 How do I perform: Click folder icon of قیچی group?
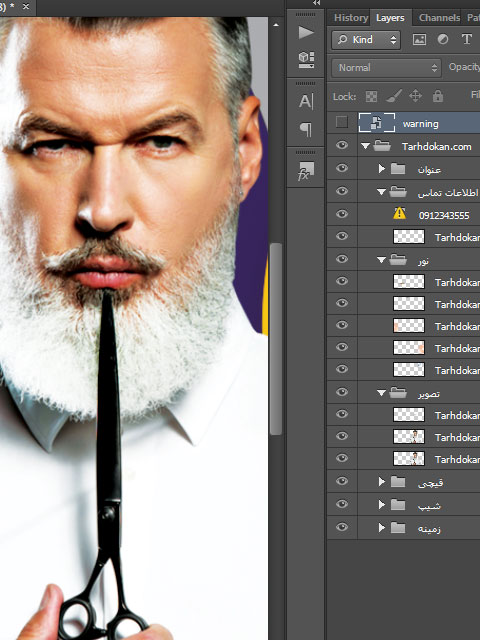click(x=398, y=482)
